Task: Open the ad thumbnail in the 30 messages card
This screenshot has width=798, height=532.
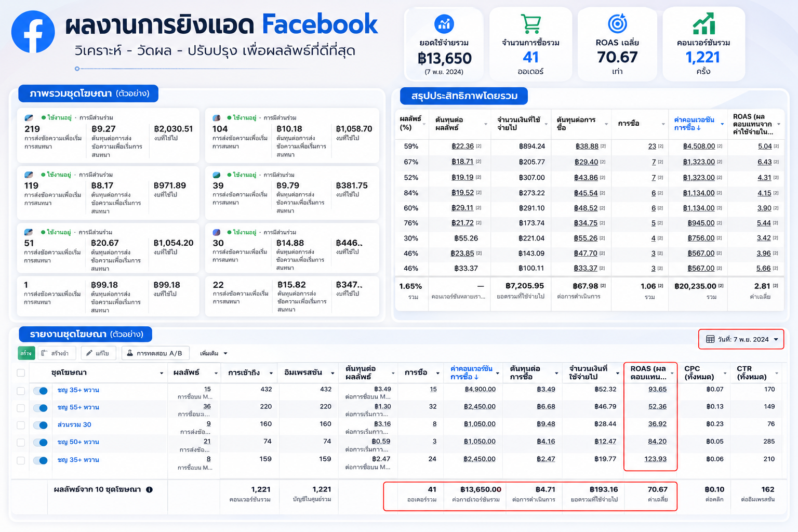Action: coord(217,232)
